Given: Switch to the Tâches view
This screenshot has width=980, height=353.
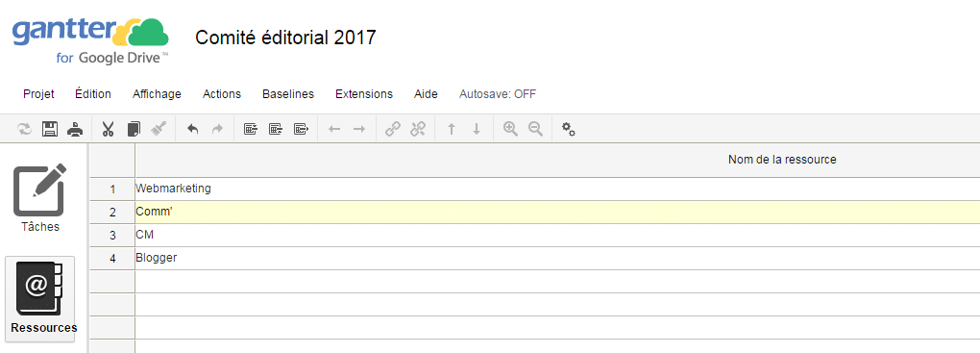Looking at the screenshot, I should coord(40,198).
